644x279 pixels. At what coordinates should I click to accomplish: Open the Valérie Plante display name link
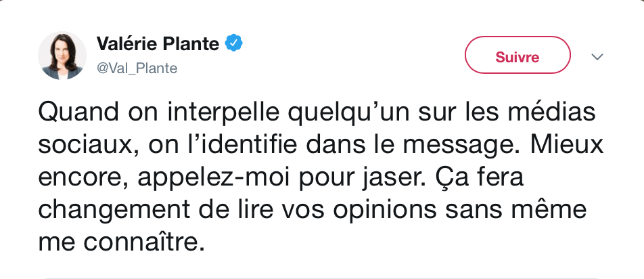click(x=158, y=43)
